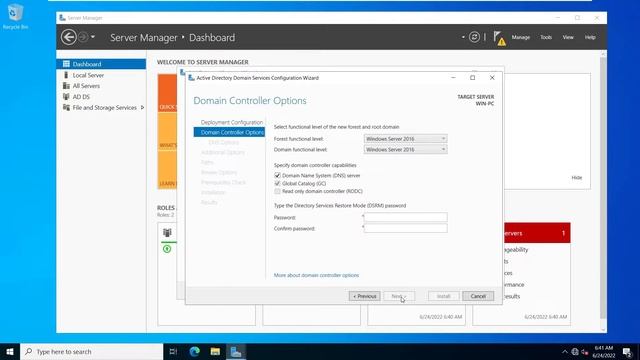Screen dimensions: 640x360
Task: Refresh Server Manager with the circular arrows icon
Action: [x=474, y=37]
